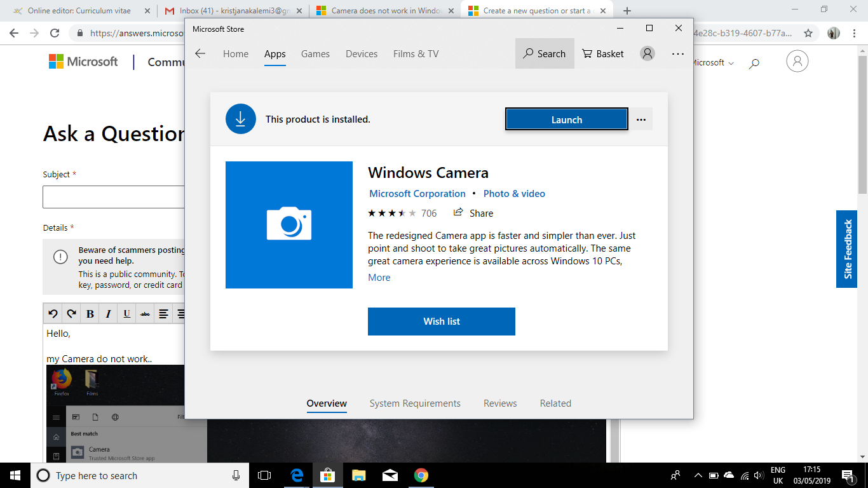Click the installed download arrow icon
The width and height of the screenshot is (868, 488).
(x=241, y=119)
